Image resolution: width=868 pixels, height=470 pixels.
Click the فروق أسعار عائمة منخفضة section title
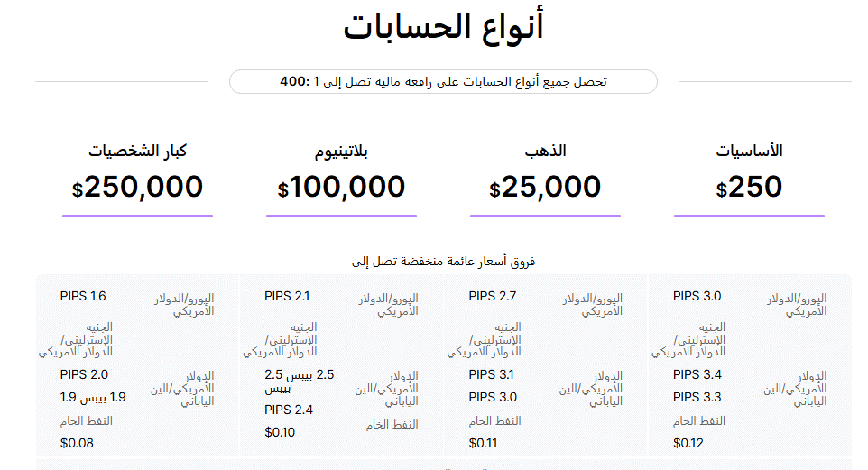[x=443, y=262]
